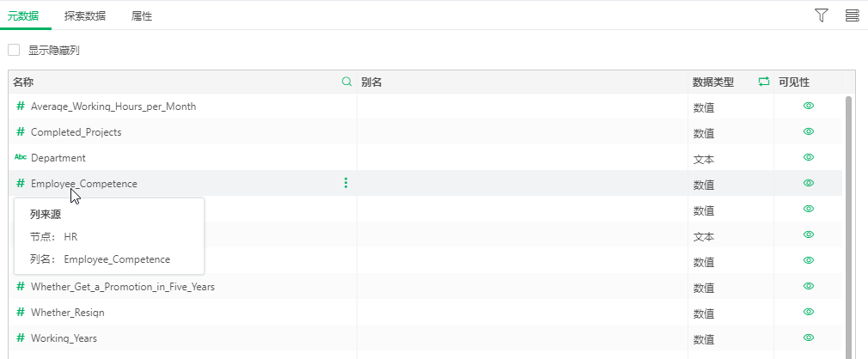Click the number icon beside Working_Years
The width and height of the screenshot is (868, 359).
(21, 338)
